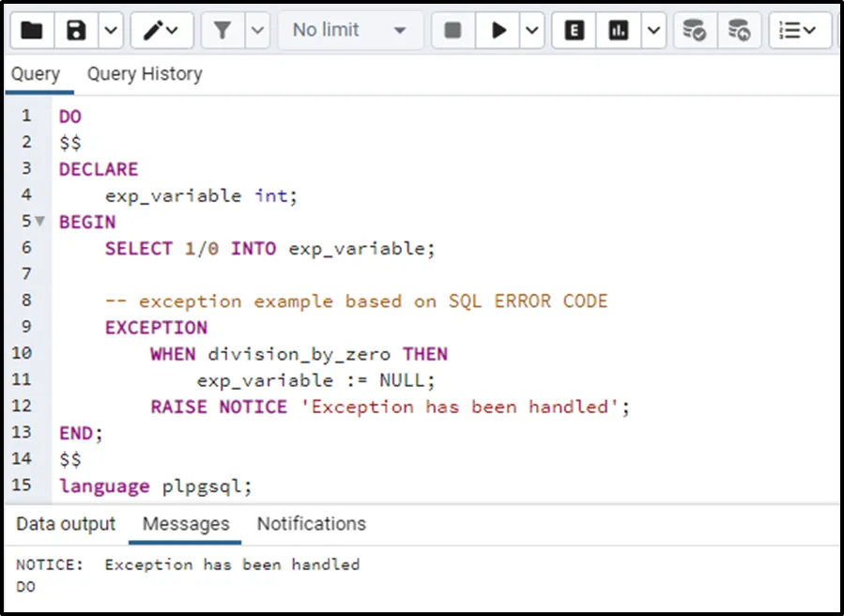844x616 pixels.
Task: Execute the query with the play button
Action: (498, 31)
